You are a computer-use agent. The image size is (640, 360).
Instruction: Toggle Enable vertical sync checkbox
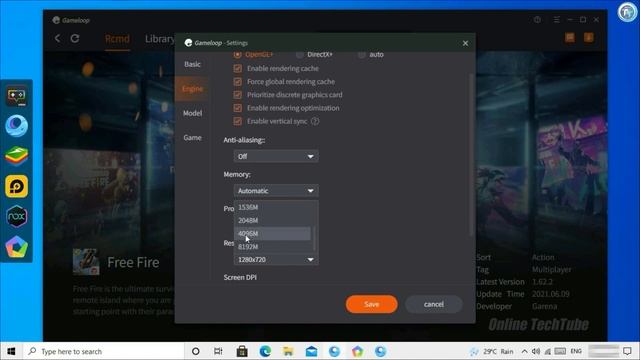(x=238, y=121)
